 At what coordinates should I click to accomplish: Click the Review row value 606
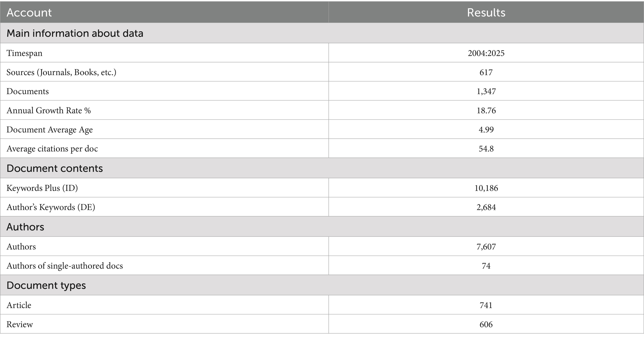pos(486,324)
